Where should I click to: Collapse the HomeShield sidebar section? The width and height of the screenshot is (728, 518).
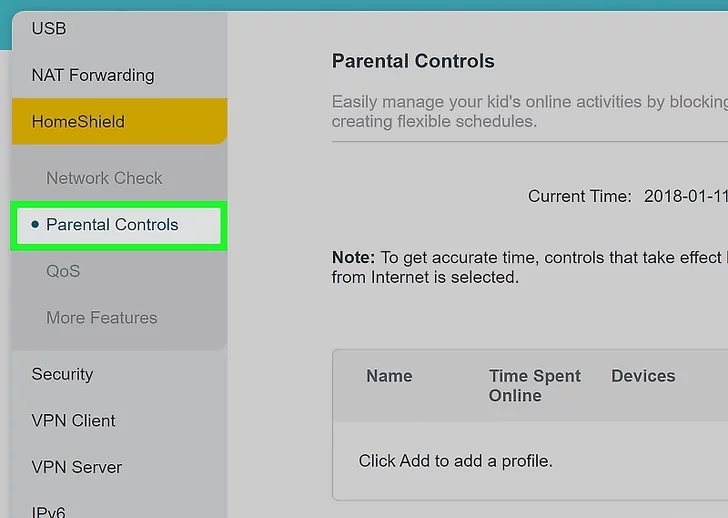pos(78,122)
